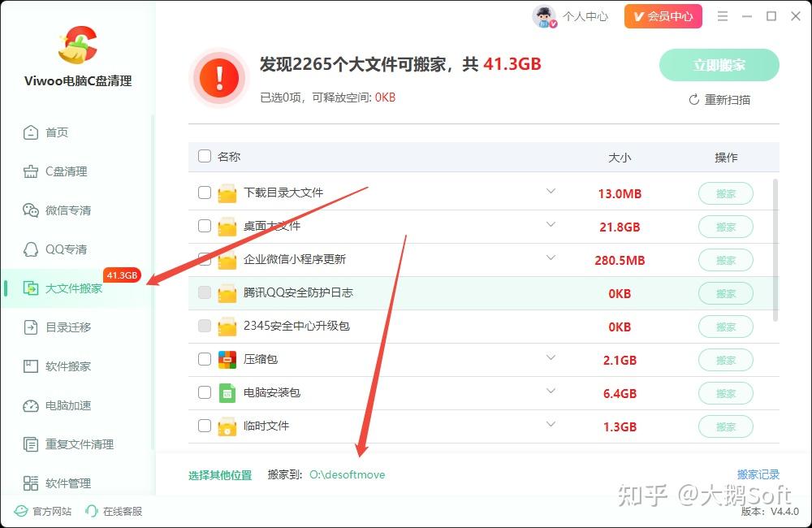This screenshot has width=812, height=528.
Task: Click the home icon beside 首页
Action: point(31,132)
